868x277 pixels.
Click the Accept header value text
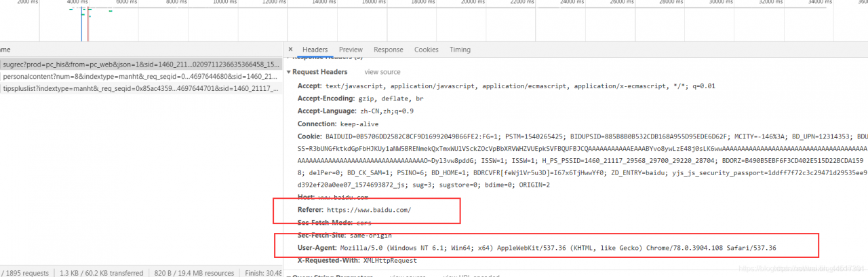520,86
